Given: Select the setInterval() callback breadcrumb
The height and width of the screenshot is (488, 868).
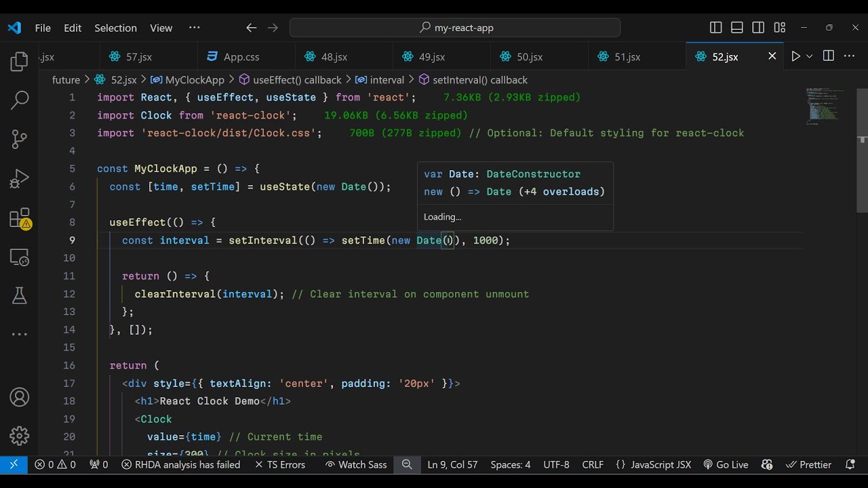Looking at the screenshot, I should pos(473,80).
